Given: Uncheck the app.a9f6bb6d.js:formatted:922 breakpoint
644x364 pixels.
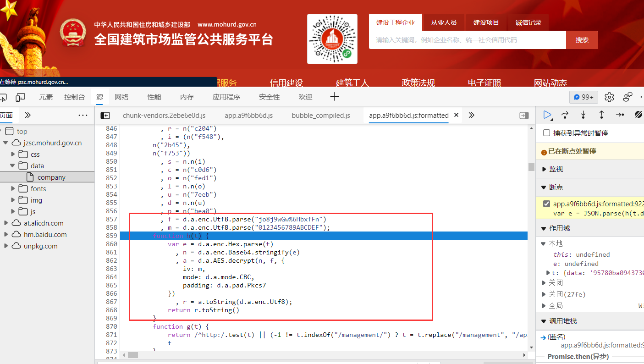Looking at the screenshot, I should click(546, 204).
